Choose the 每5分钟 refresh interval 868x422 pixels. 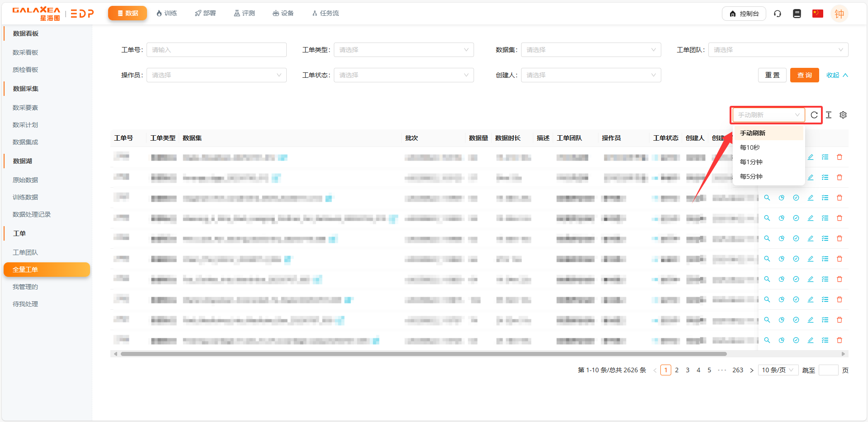click(x=751, y=176)
